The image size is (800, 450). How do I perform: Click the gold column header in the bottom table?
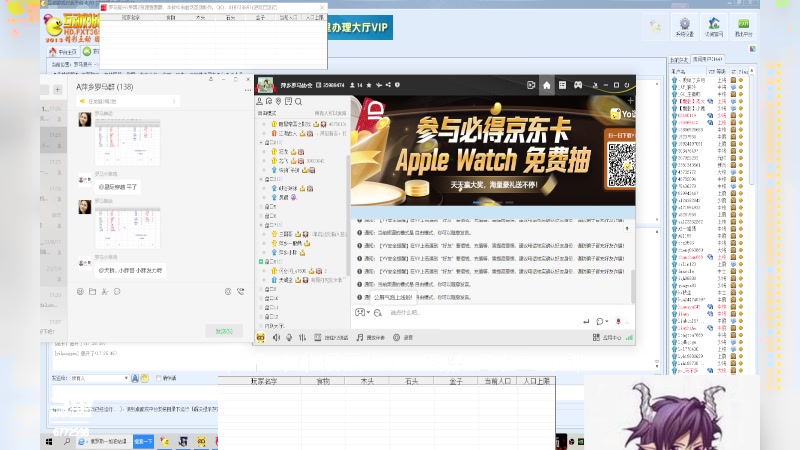click(x=456, y=381)
